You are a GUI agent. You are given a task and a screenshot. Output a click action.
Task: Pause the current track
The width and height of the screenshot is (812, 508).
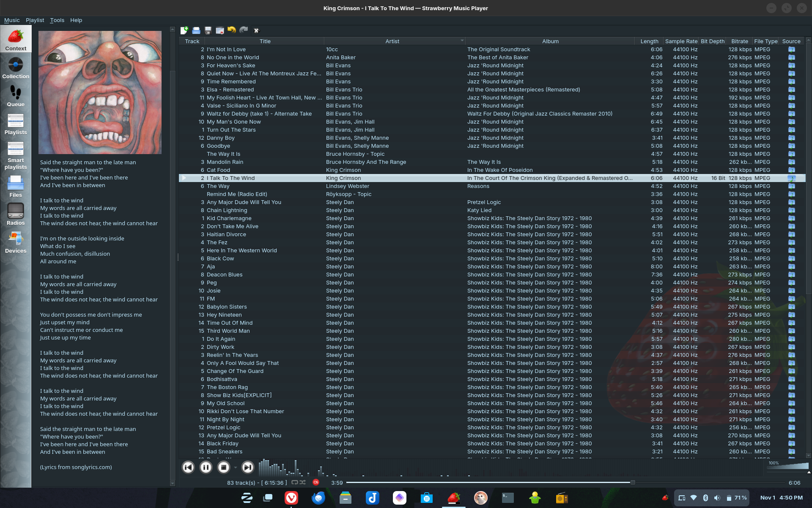coord(206,467)
